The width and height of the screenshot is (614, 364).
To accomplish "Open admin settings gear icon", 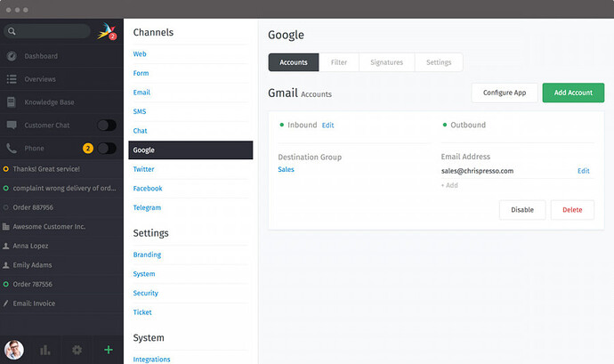I will [x=77, y=350].
